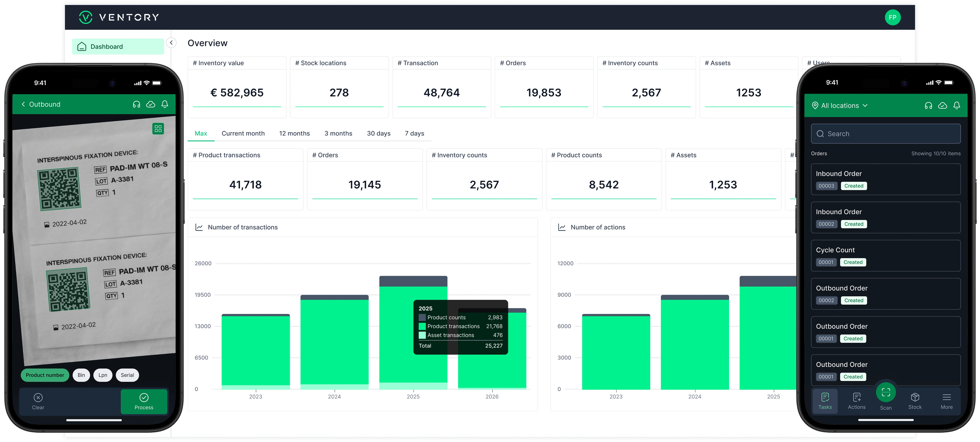Collapse the sidebar with chevron button
Screen dimensions: 980x442
(x=171, y=43)
